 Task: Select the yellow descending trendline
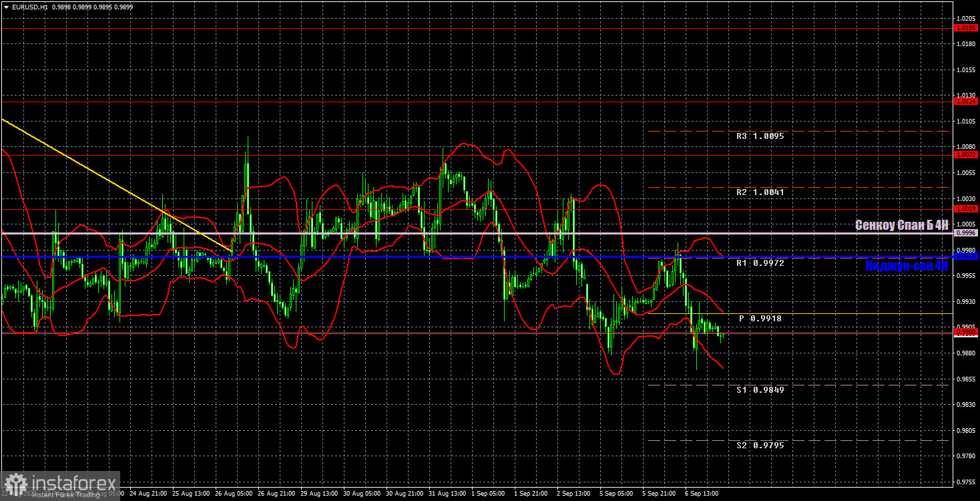tap(117, 186)
